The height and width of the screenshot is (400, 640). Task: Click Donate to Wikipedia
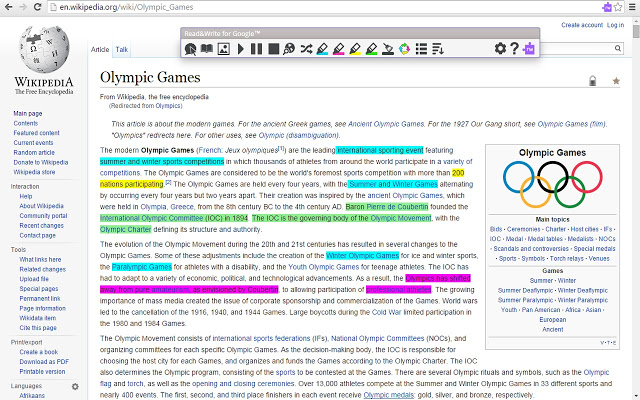41,162
